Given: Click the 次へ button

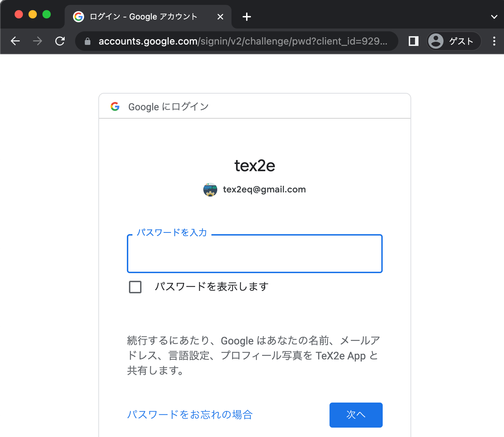Looking at the screenshot, I should click(x=356, y=415).
